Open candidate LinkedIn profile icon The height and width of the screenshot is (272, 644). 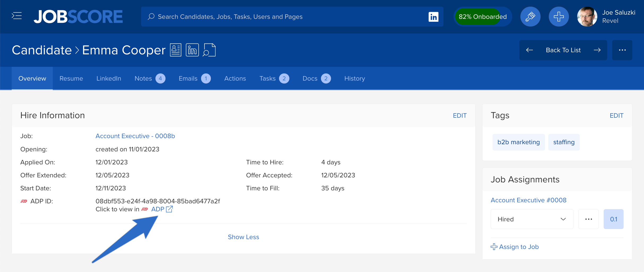[192, 50]
